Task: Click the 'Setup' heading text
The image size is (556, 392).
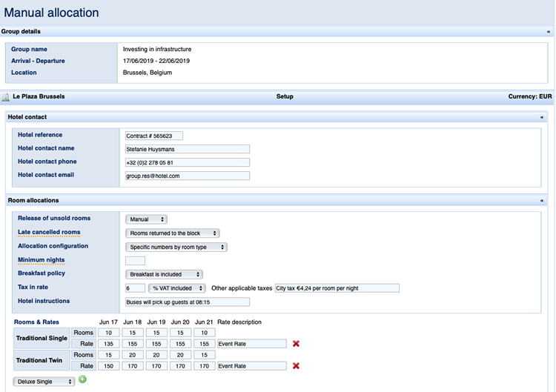Action: coord(285,96)
